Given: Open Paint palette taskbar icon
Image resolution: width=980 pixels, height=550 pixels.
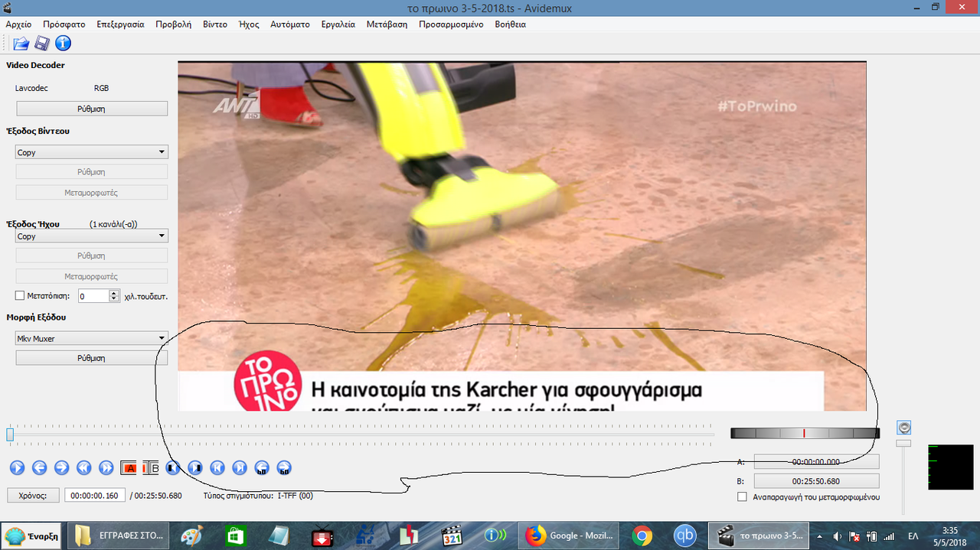Looking at the screenshot, I should (191, 536).
